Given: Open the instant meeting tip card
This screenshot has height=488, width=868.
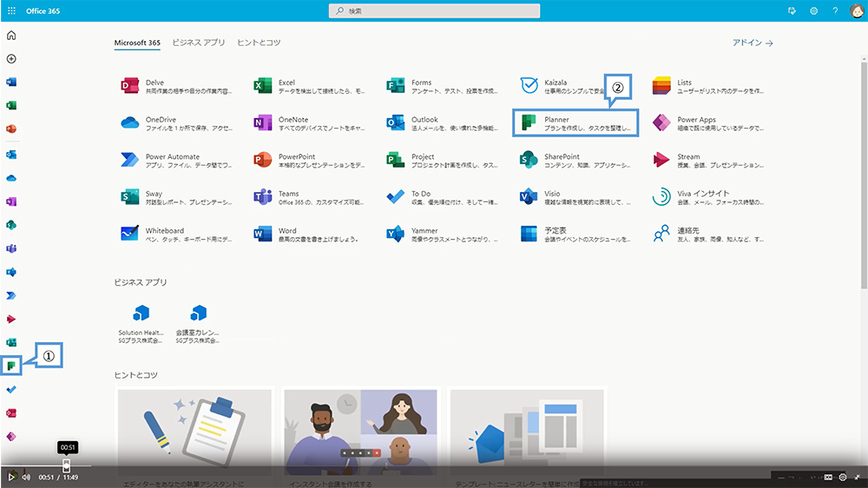Looking at the screenshot, I should pos(360,432).
